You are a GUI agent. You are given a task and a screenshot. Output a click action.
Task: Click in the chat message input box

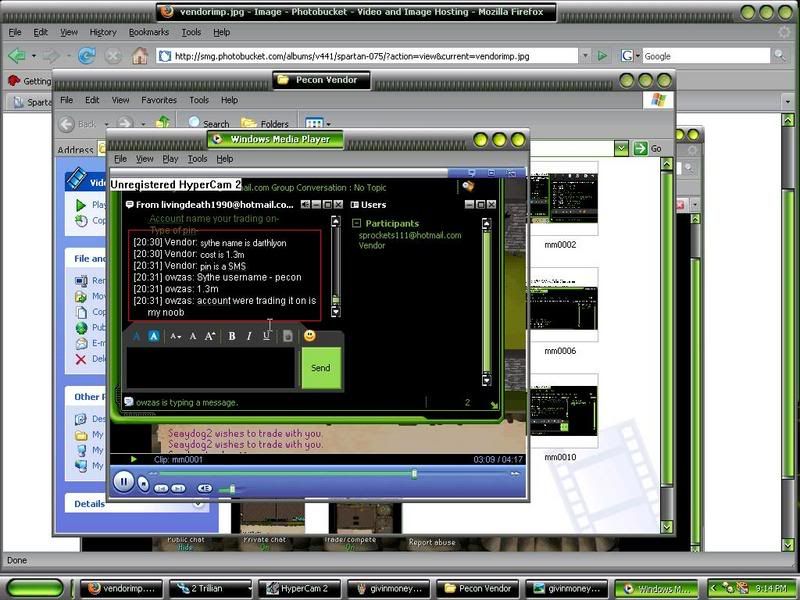pos(211,368)
